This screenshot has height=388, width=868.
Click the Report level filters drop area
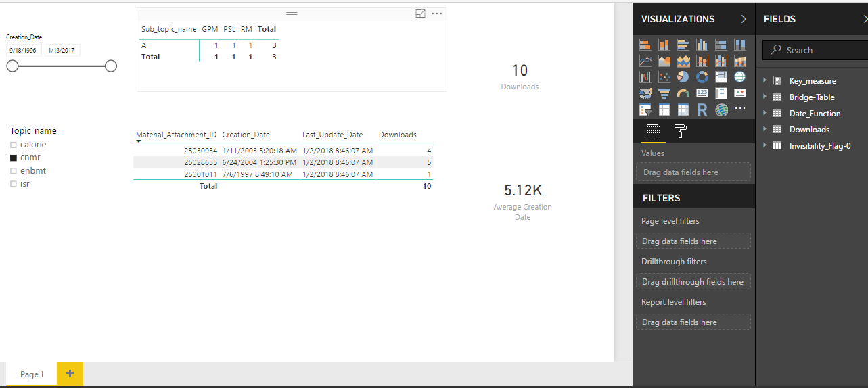point(693,322)
